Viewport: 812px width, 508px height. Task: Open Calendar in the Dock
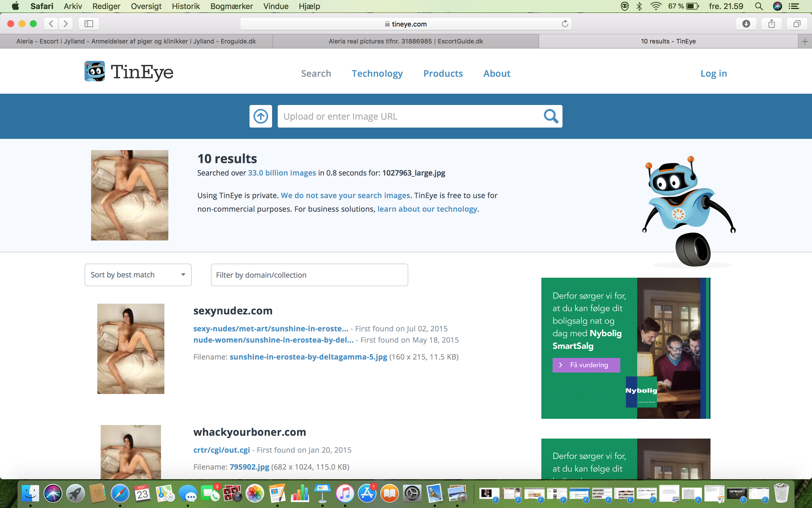click(x=143, y=494)
